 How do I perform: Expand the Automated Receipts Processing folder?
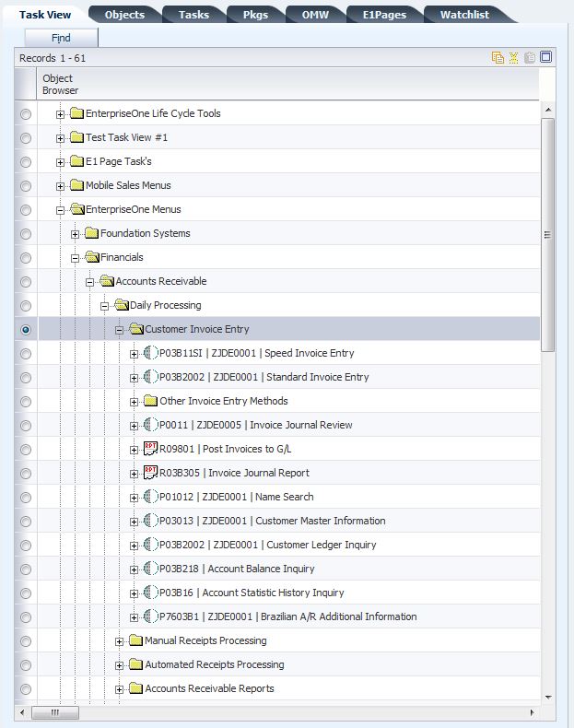120,665
